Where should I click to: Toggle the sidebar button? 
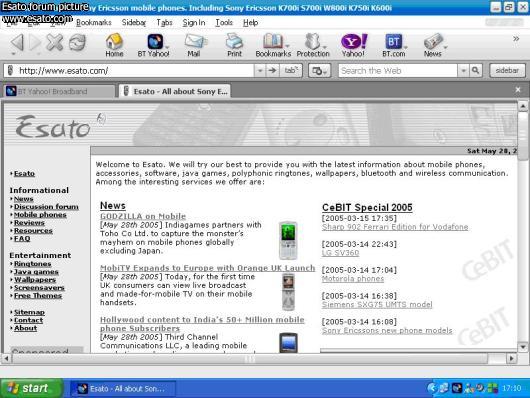point(507,71)
